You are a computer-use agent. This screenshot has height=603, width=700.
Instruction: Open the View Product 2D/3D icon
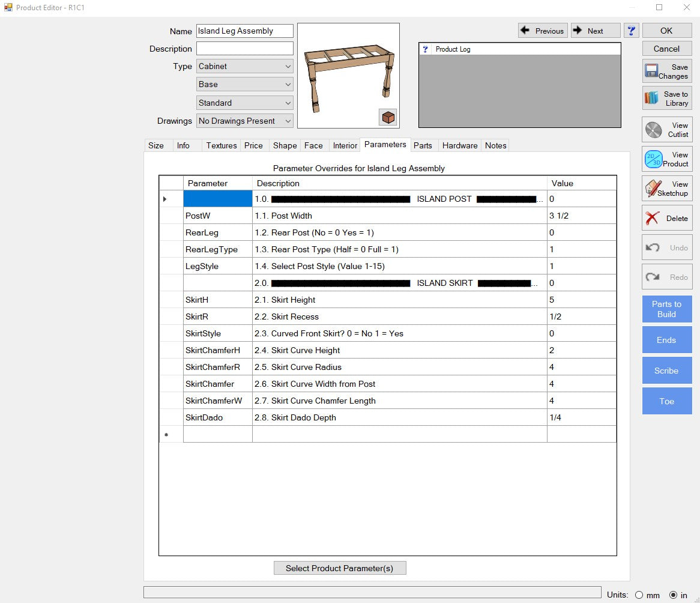pyautogui.click(x=653, y=159)
